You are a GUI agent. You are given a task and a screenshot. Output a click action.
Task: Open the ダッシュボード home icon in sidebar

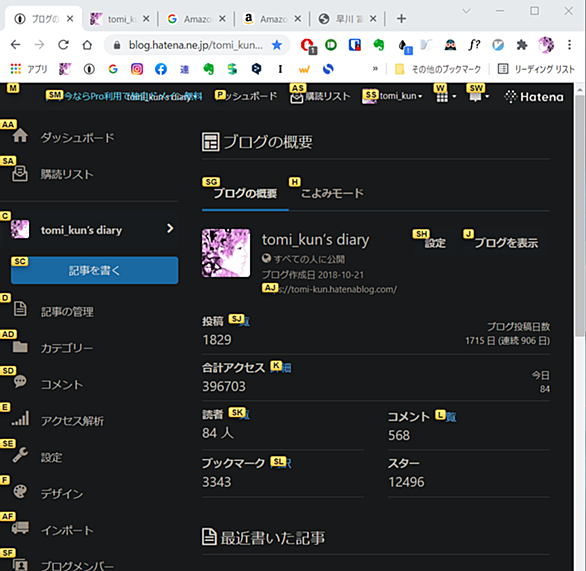[20, 136]
